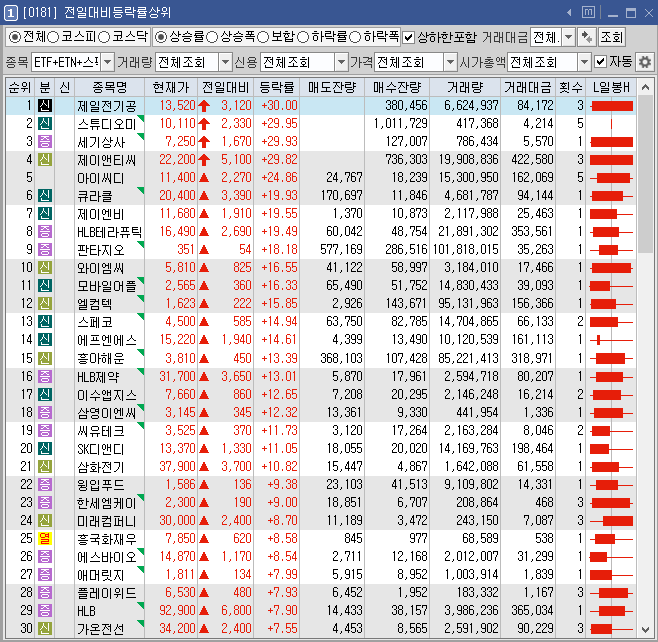Viewport: 658px width, 642px height.
Task: Click the 신 badge icon for 와이엠씨
Action: 45,267
